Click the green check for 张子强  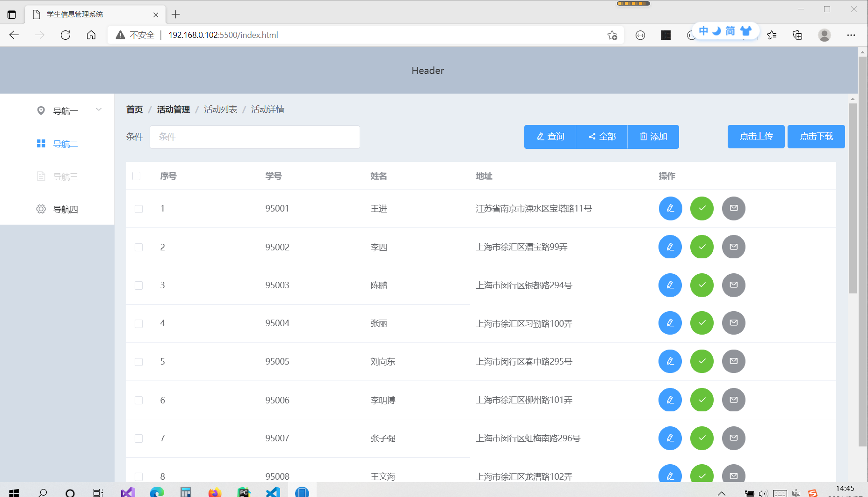coord(702,438)
